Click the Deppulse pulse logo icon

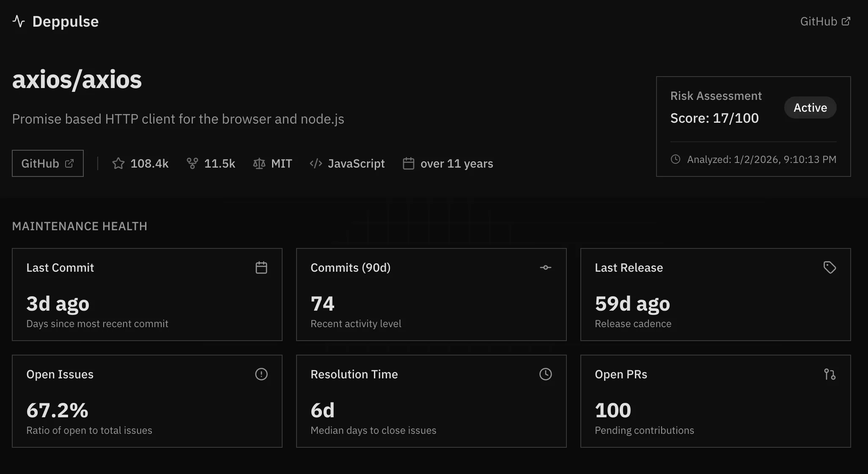[19, 21]
